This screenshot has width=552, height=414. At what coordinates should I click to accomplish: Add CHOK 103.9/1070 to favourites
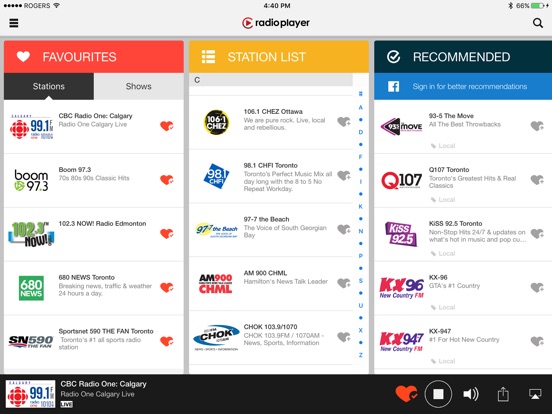click(x=344, y=337)
